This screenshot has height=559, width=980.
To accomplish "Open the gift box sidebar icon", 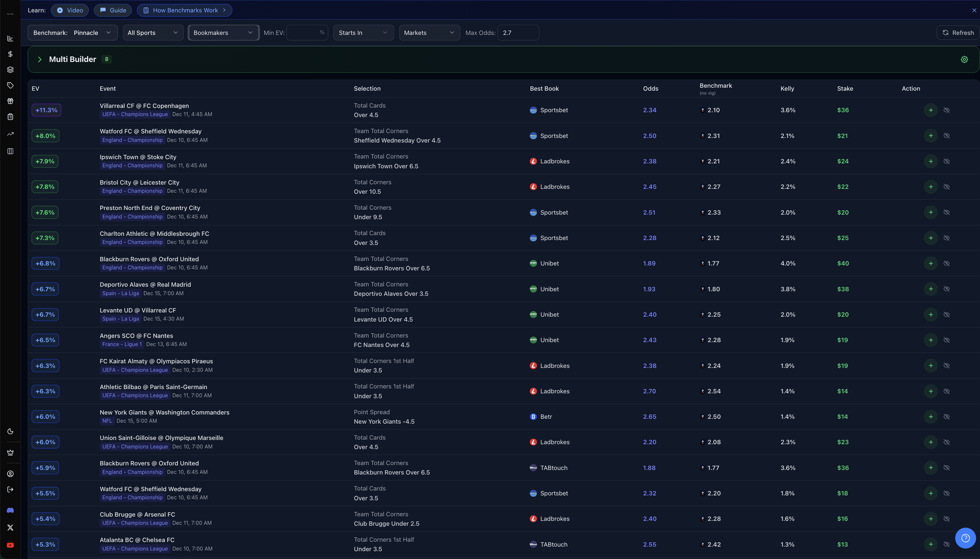I will (x=10, y=101).
